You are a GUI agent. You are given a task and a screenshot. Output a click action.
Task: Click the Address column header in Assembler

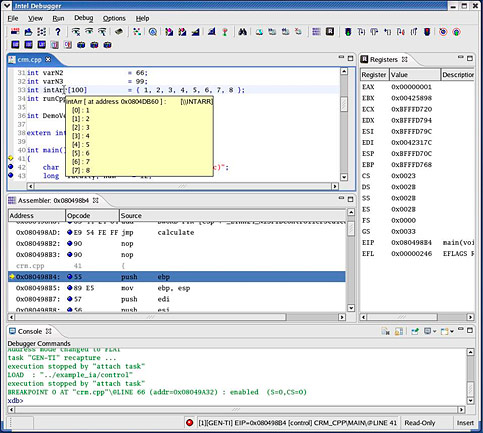[x=37, y=215]
